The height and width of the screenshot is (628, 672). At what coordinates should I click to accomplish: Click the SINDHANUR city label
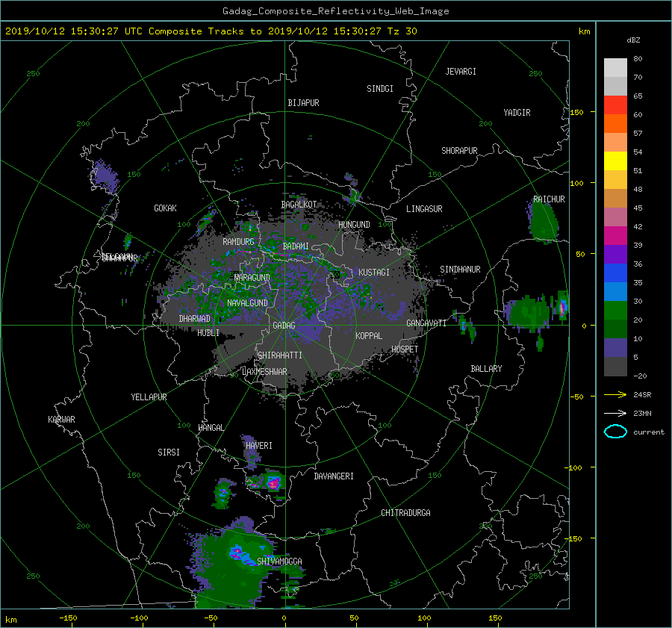coord(460,270)
